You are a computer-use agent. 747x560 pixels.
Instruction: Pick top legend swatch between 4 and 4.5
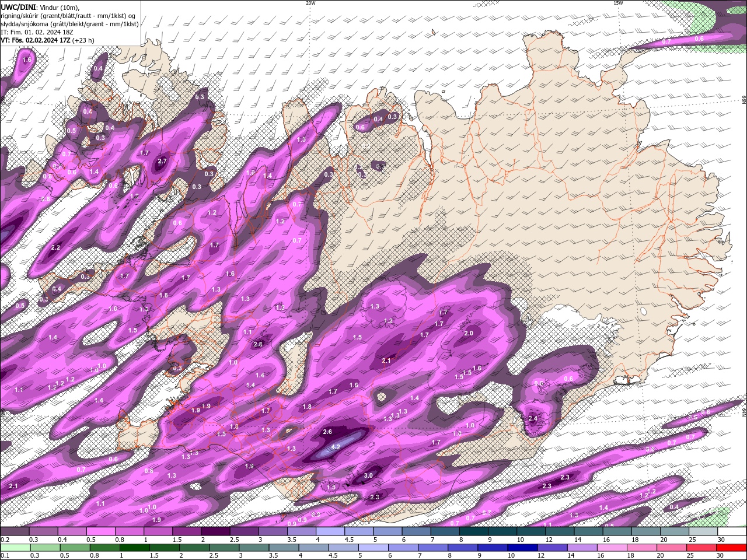tap(330, 531)
